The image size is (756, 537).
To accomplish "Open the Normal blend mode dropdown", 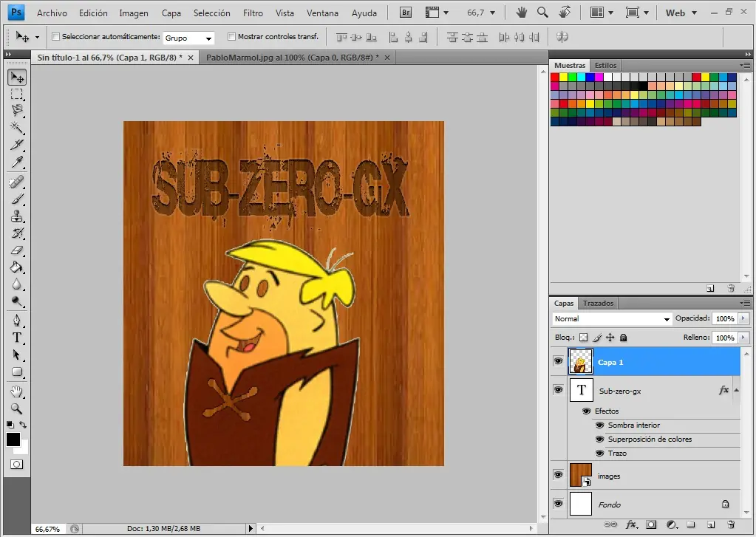I will tap(612, 318).
